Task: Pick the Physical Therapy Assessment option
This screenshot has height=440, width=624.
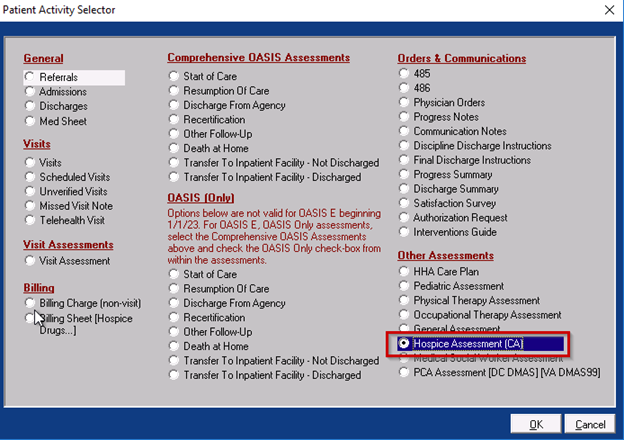Action: click(404, 301)
